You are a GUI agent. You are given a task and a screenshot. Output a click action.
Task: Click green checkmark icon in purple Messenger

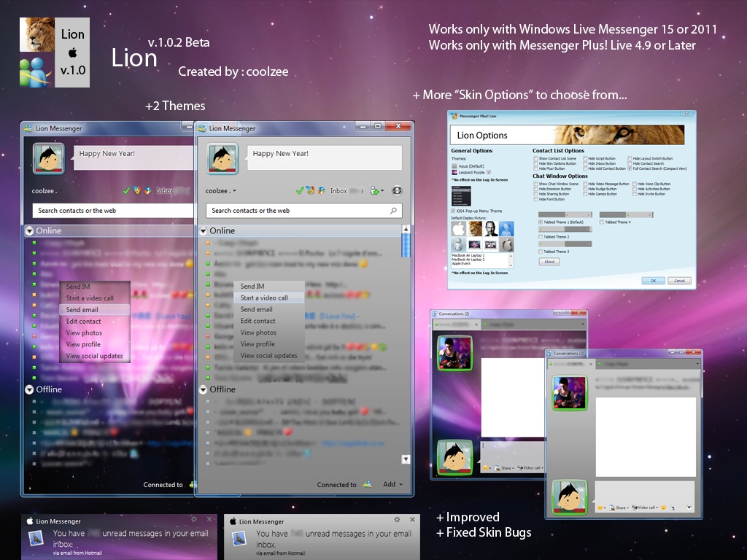[125, 190]
